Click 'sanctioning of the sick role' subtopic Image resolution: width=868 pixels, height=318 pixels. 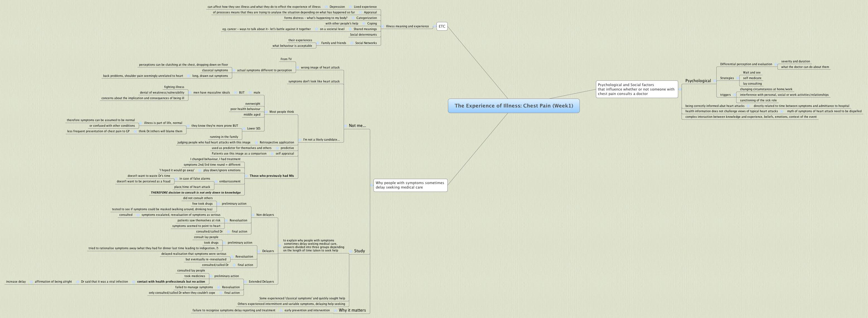758,100
